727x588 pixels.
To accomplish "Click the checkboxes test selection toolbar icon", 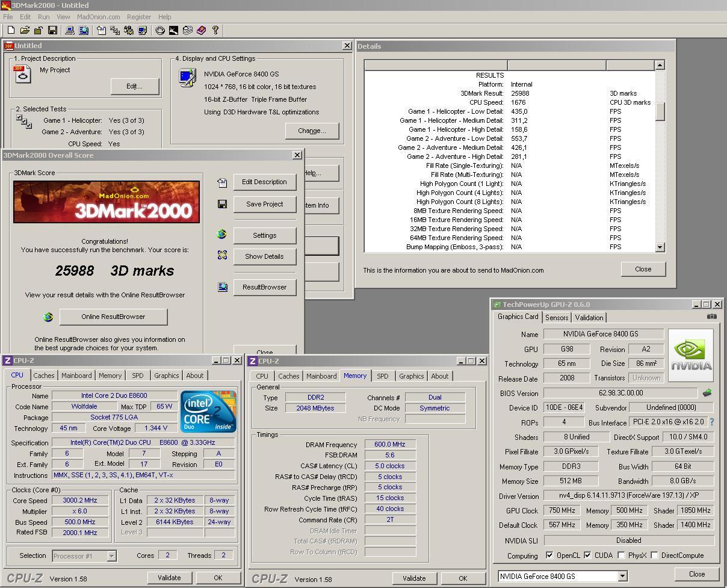I will tap(115, 30).
